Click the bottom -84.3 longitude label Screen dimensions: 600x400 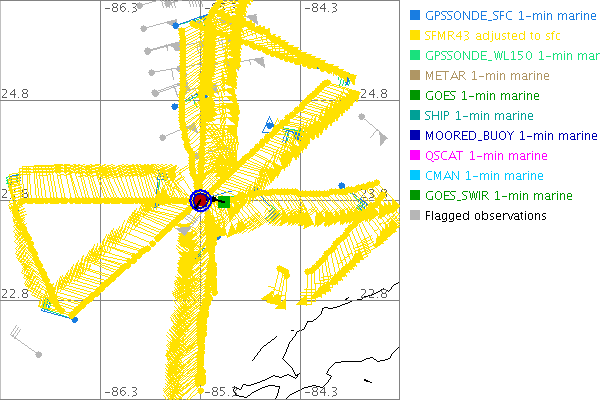pyautogui.click(x=320, y=391)
